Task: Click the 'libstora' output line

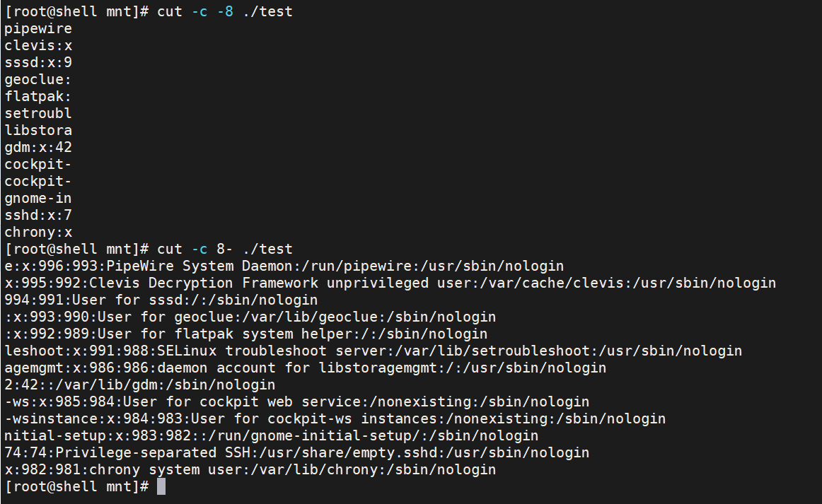Action: tap(38, 131)
